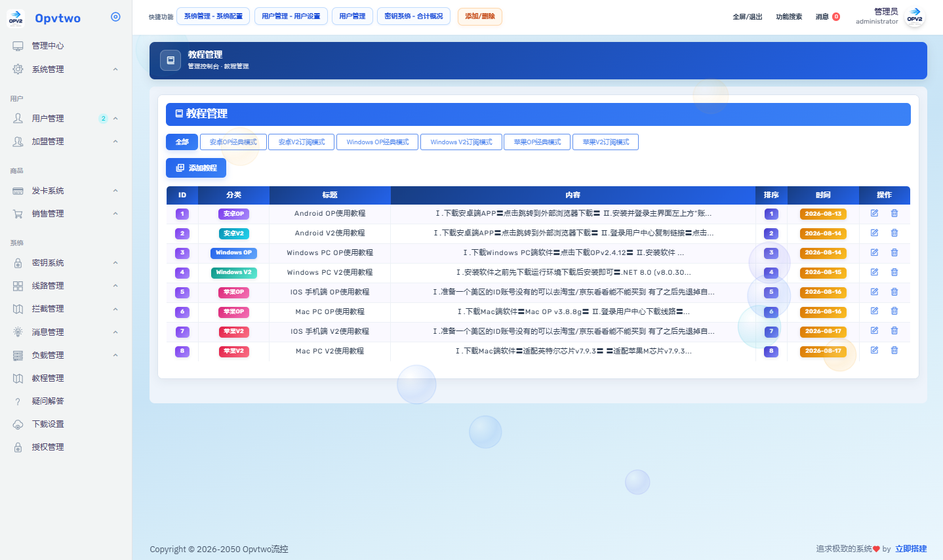Select the 全部 filter tab
This screenshot has height=560, width=943.
coord(182,142)
